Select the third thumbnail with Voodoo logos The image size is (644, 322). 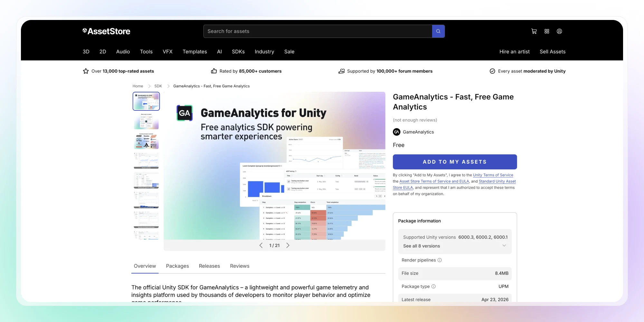(x=146, y=141)
